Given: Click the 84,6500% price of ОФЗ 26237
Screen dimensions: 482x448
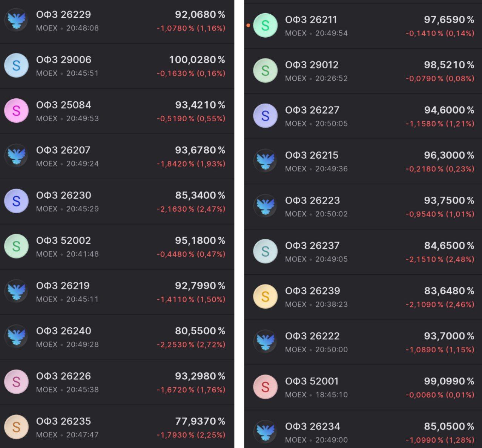Looking at the screenshot, I should (x=449, y=246).
